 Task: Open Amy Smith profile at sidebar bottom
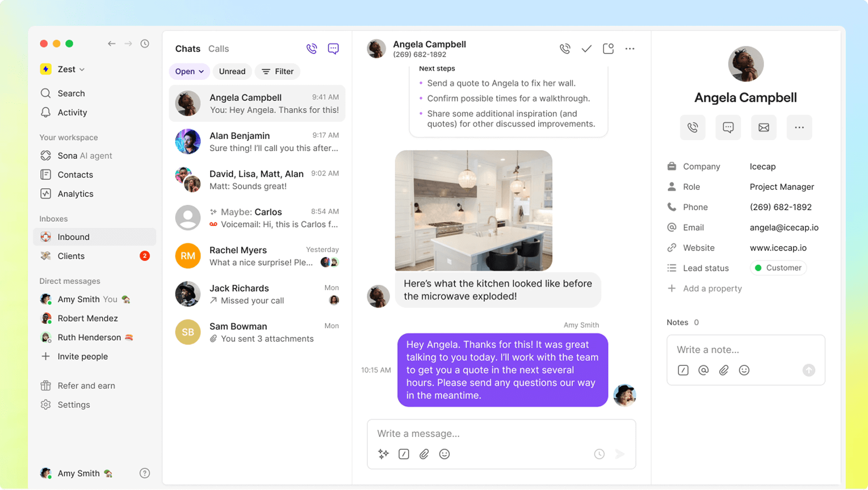[x=76, y=473]
